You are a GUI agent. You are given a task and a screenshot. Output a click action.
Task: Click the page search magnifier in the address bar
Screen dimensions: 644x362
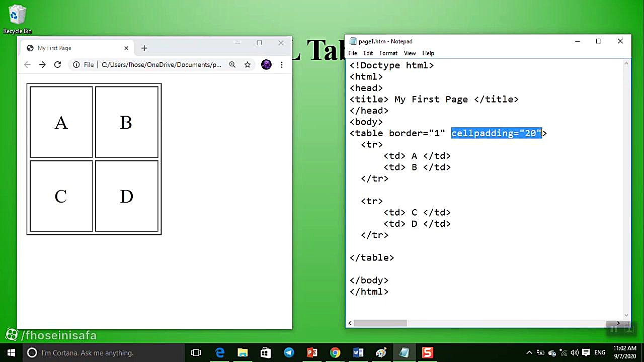pos(232,64)
